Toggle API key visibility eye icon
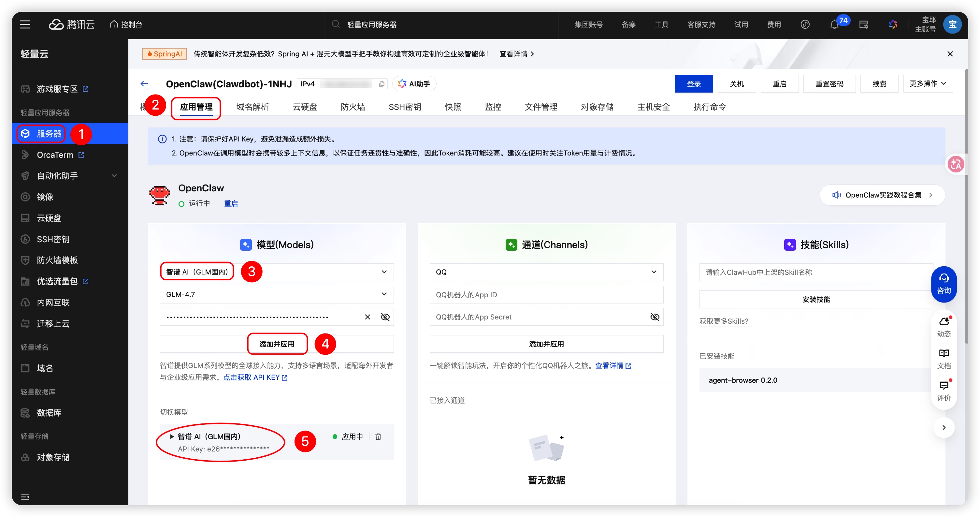 pos(385,317)
